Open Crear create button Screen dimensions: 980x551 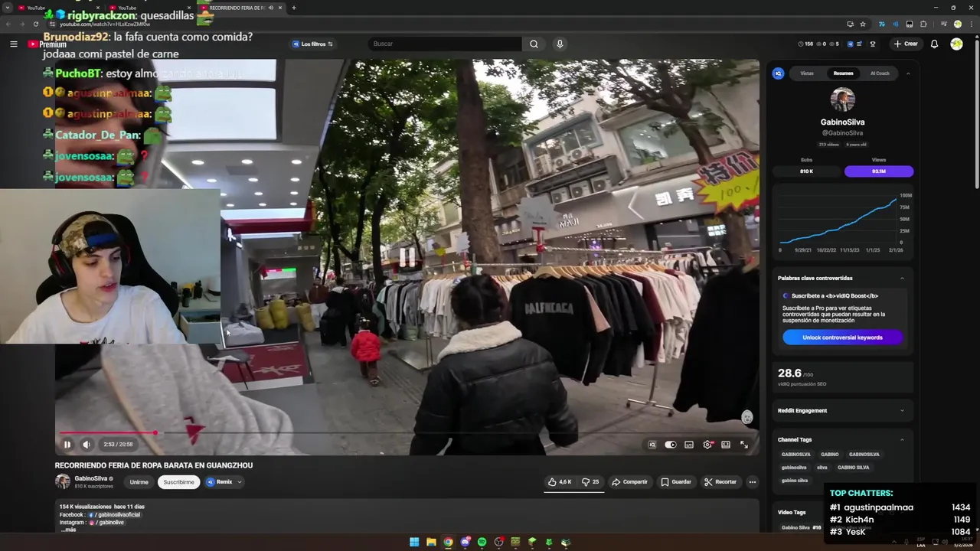point(905,44)
